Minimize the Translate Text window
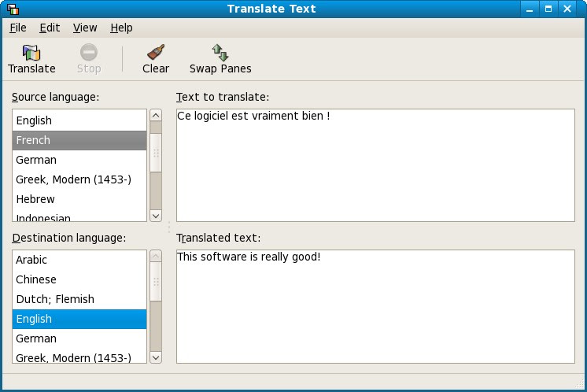 (530, 9)
